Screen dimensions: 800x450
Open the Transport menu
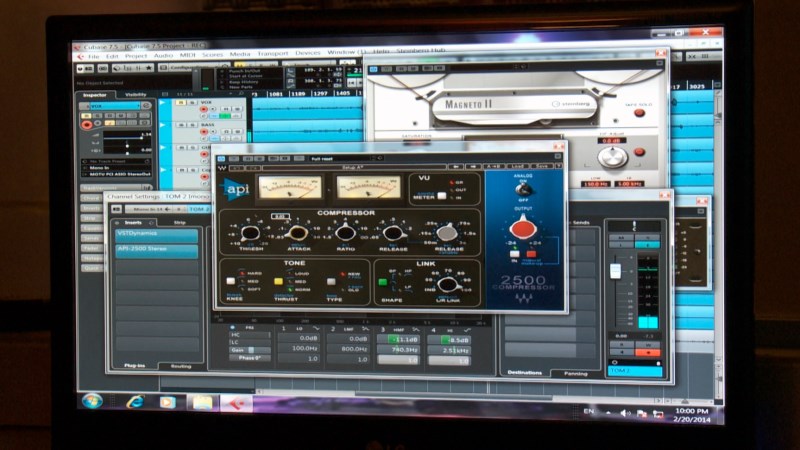(273, 53)
